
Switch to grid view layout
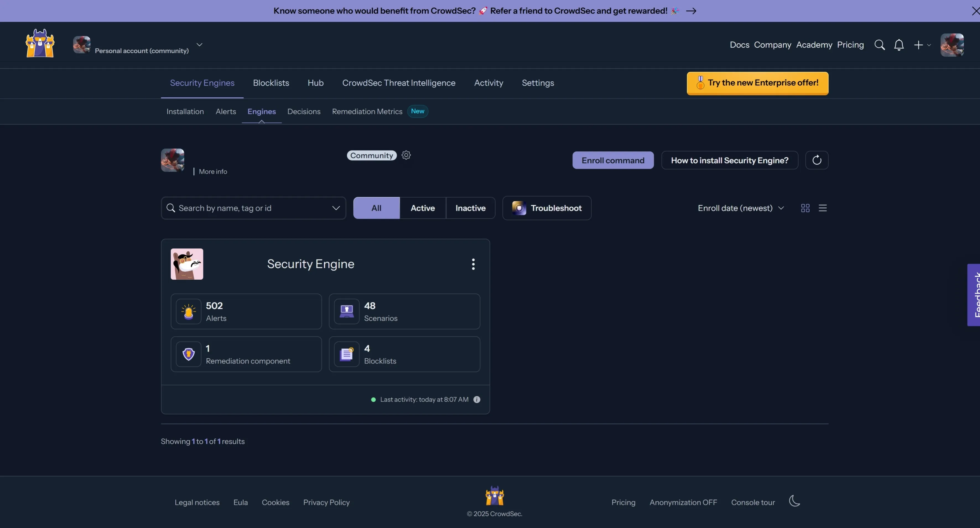[x=805, y=208]
